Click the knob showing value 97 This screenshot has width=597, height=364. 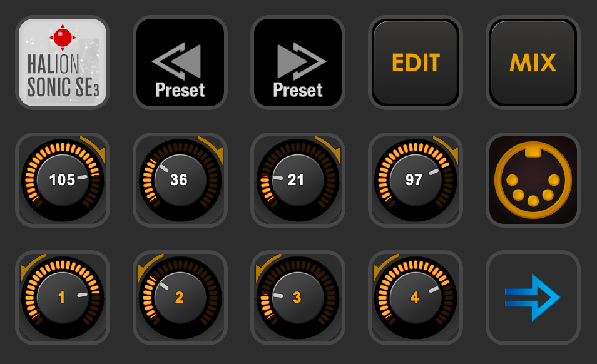tap(416, 180)
